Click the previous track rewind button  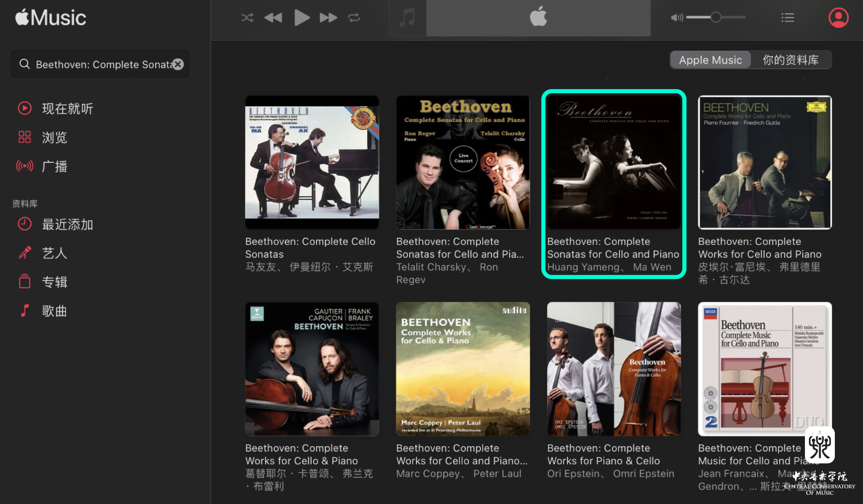pyautogui.click(x=273, y=18)
